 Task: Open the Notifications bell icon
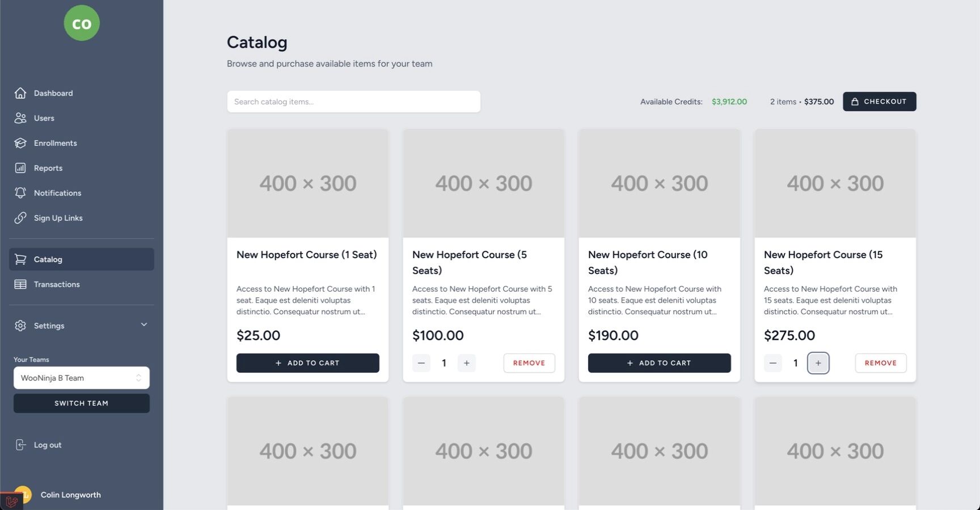click(20, 193)
